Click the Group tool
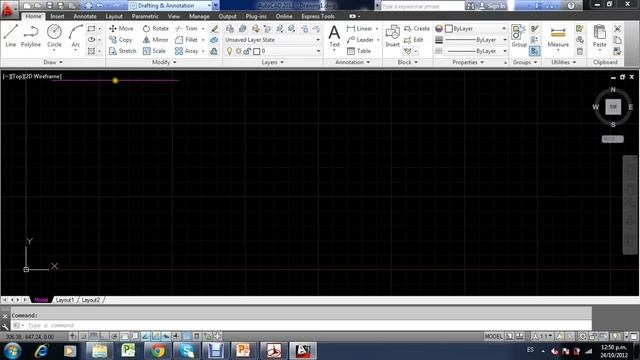 tap(519, 36)
